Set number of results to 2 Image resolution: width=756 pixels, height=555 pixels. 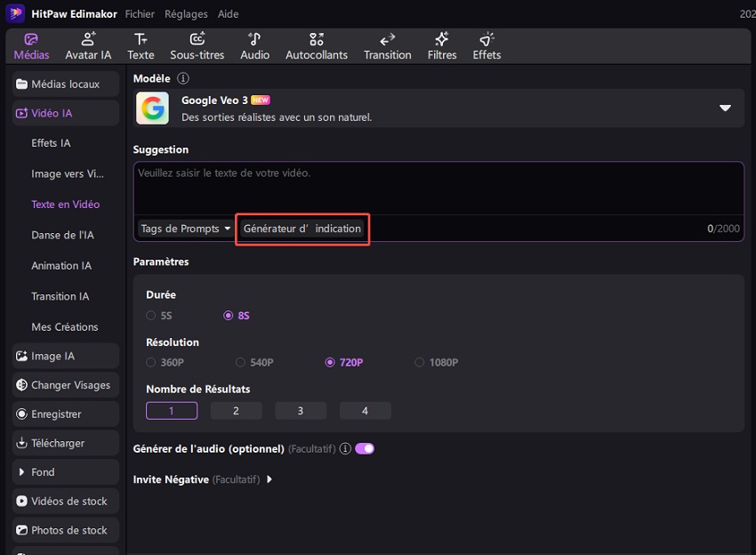[x=237, y=411]
